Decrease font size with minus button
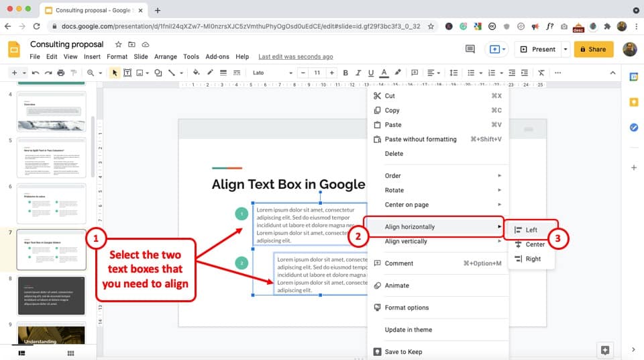Screen dimensions: 644x360 [x=303, y=73]
